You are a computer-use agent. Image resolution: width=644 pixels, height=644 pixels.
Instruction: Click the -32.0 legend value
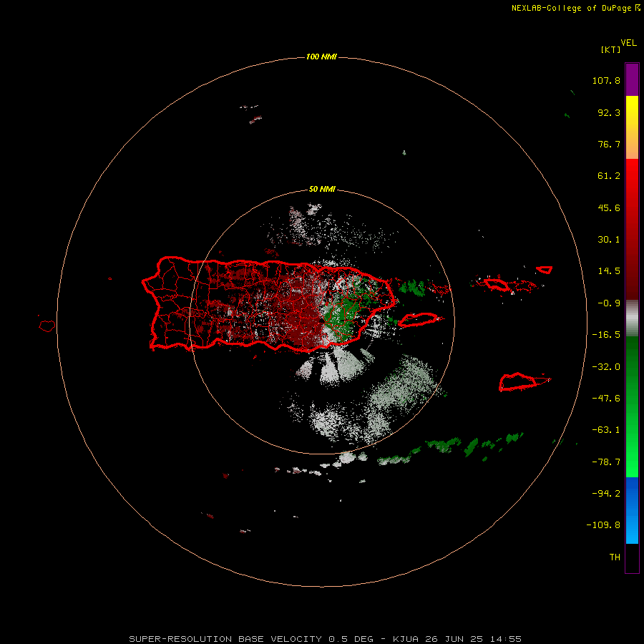[606, 367]
